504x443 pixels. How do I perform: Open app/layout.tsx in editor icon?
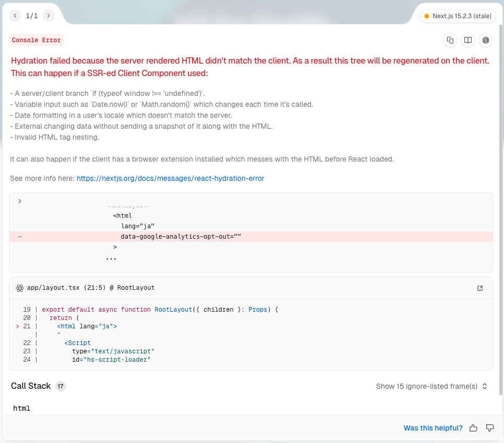pos(480,288)
